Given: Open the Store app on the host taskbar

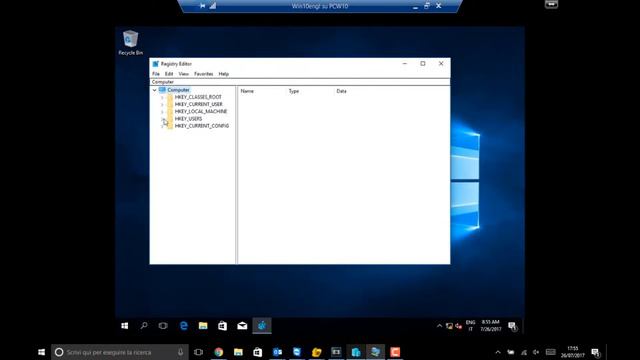Looking at the screenshot, I should coord(258,352).
